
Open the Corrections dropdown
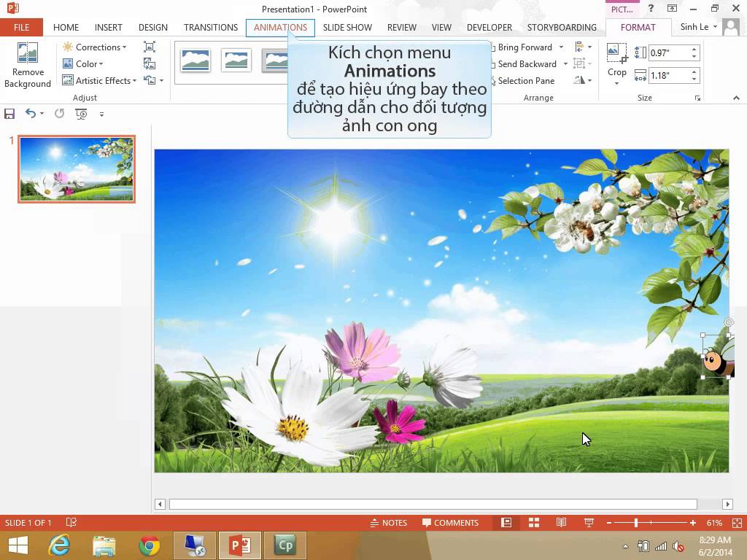(x=95, y=47)
